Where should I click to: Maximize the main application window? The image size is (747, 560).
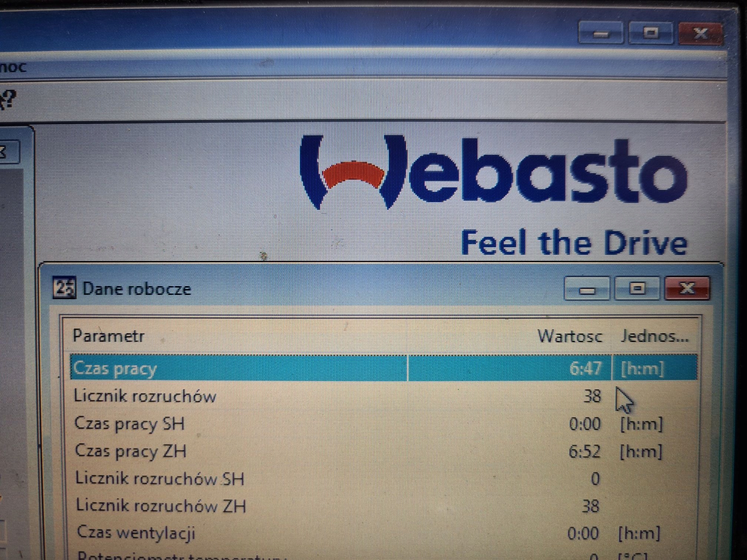pos(651,33)
